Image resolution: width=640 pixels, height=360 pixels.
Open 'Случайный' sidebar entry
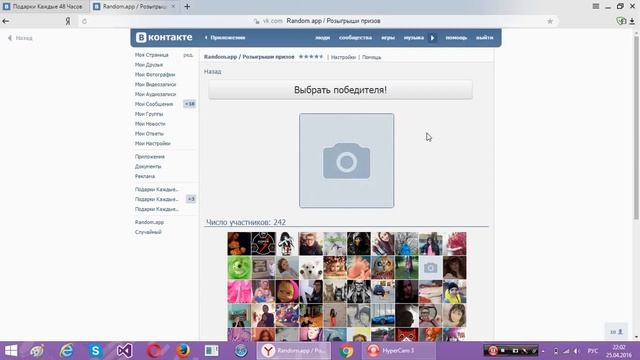[x=148, y=232]
